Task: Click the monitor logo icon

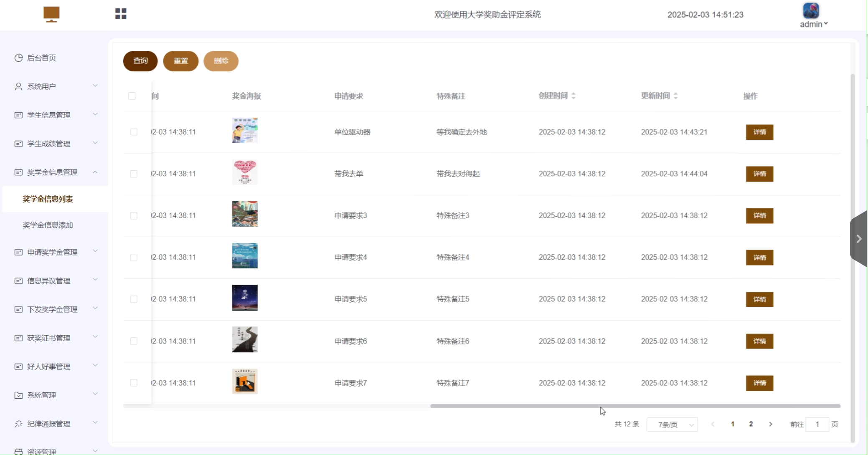Action: [x=51, y=14]
